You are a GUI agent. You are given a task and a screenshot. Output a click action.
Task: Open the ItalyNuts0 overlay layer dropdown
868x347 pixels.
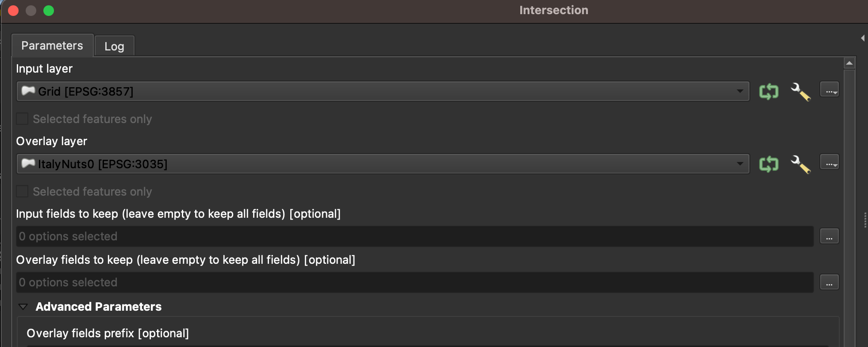tap(383, 164)
